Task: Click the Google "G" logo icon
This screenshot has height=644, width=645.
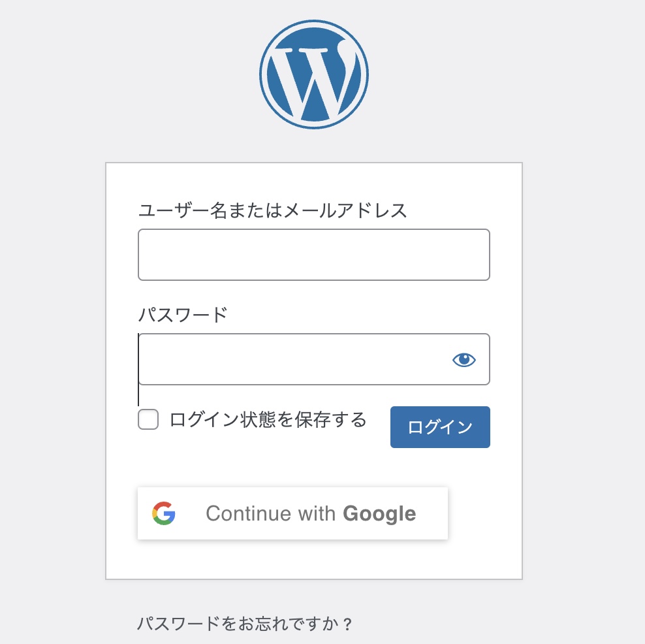Action: pyautogui.click(x=164, y=513)
